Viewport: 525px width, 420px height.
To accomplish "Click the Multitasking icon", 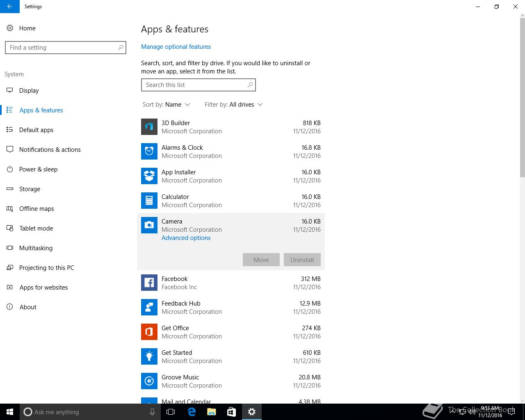I will pos(10,248).
